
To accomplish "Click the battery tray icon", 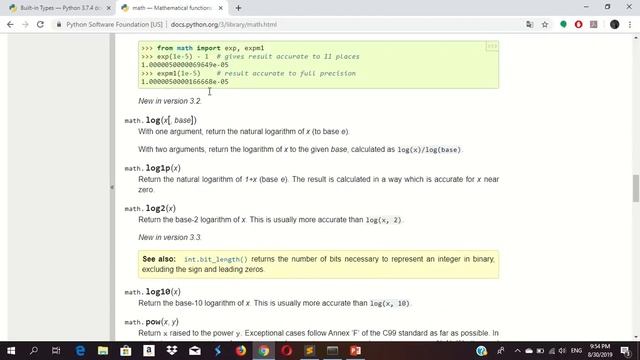I will 540,351.
